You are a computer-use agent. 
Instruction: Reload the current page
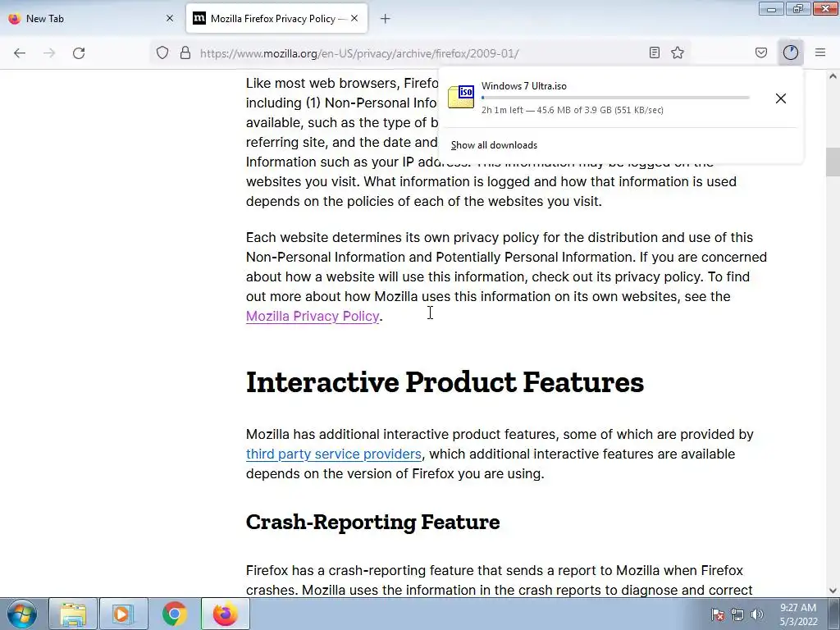(x=79, y=53)
